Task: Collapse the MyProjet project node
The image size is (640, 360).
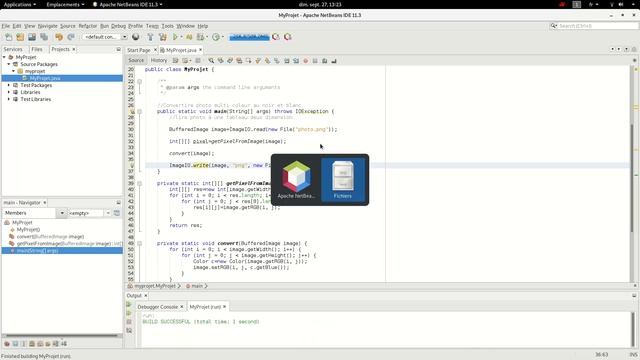Action: 4,57
